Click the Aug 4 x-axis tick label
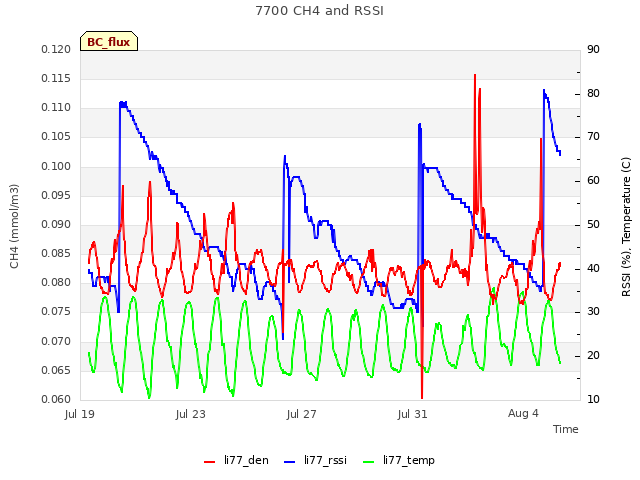640x480 pixels. [x=523, y=413]
